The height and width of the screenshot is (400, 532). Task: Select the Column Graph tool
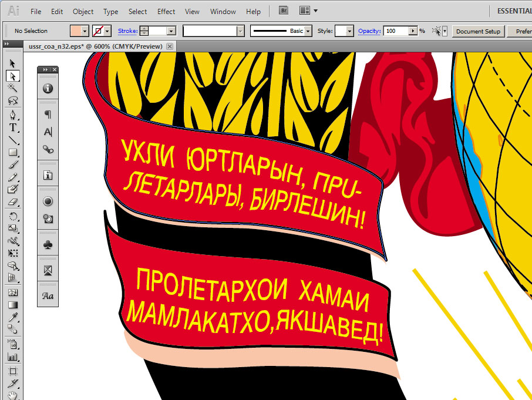[x=12, y=357]
